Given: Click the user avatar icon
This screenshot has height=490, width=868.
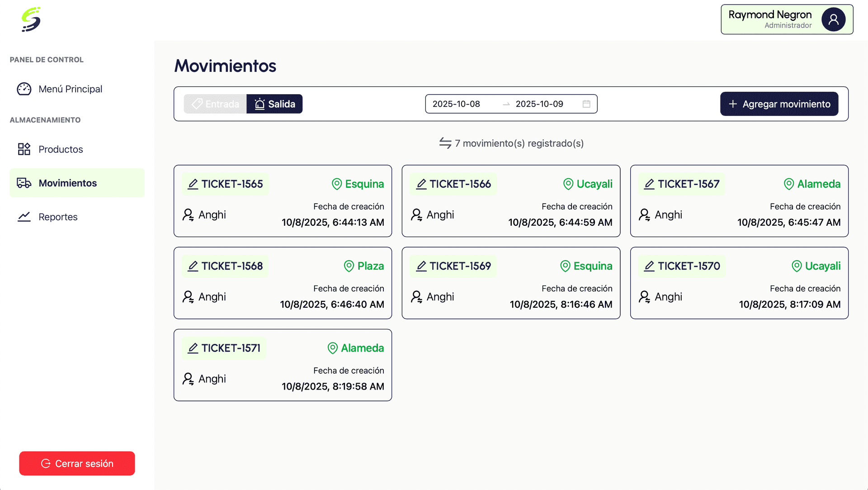Looking at the screenshot, I should pyautogui.click(x=833, y=19).
